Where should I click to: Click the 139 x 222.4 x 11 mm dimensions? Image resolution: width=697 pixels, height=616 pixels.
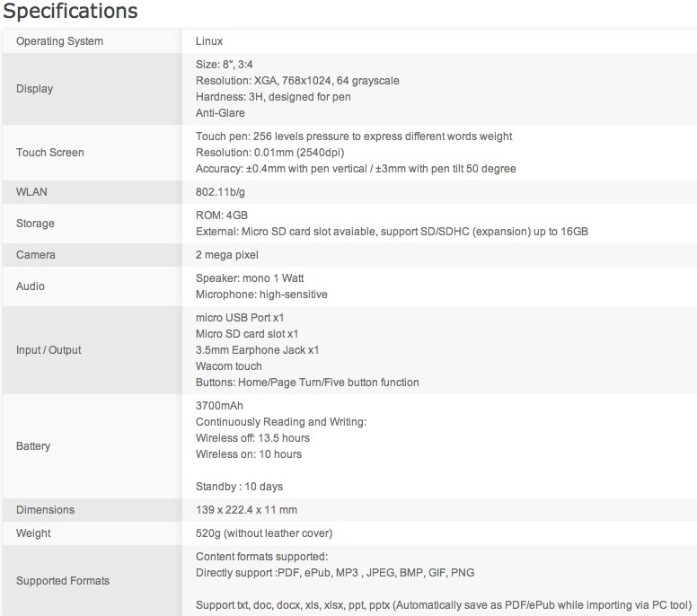click(x=246, y=510)
